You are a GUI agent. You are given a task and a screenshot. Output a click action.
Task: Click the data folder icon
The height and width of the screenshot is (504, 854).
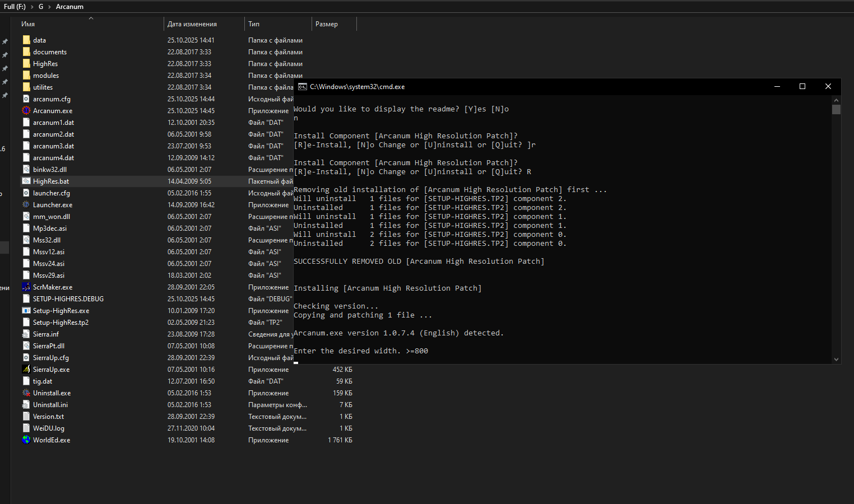pos(26,40)
